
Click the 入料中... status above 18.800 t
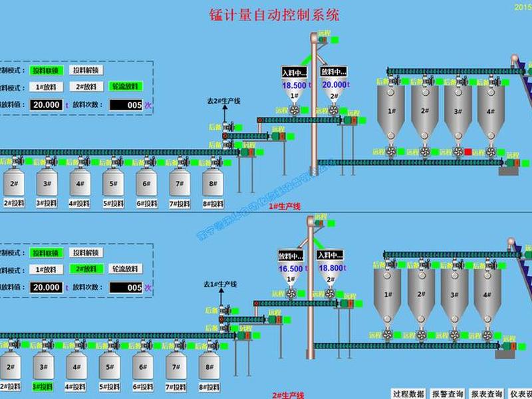[x=330, y=255]
